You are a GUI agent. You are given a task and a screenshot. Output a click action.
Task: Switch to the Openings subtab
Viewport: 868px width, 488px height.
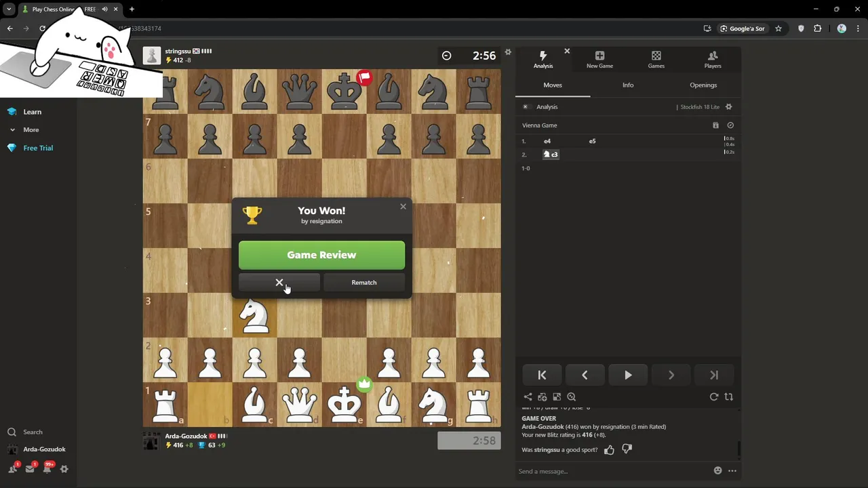click(703, 85)
